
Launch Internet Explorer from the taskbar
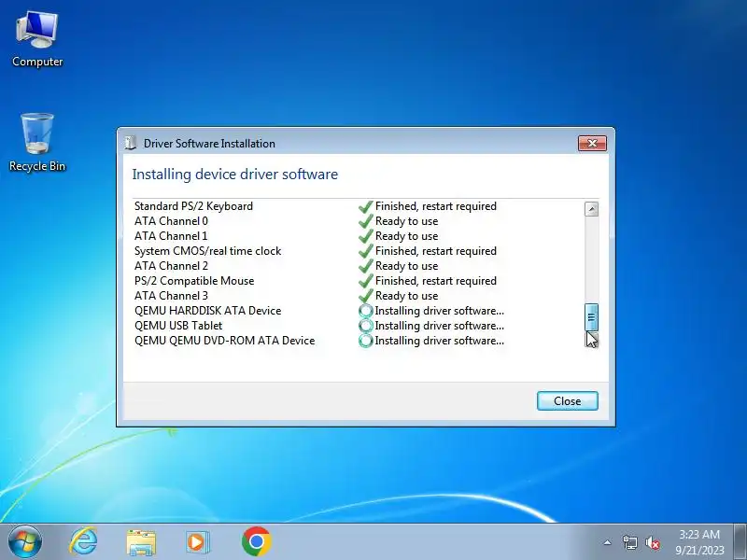[83, 541]
